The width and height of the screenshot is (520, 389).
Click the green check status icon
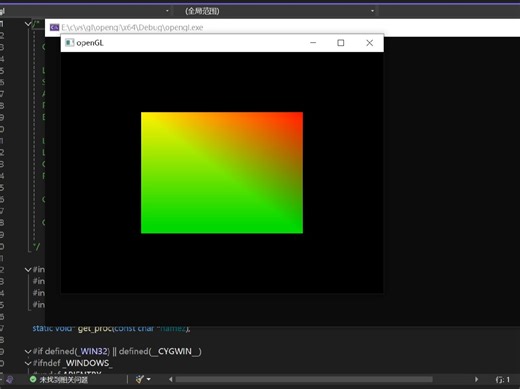click(33, 379)
